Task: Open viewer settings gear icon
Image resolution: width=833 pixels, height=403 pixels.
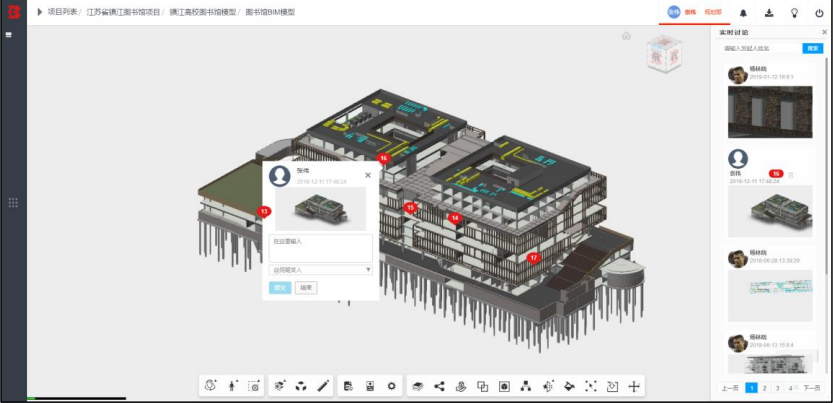Action: point(392,386)
